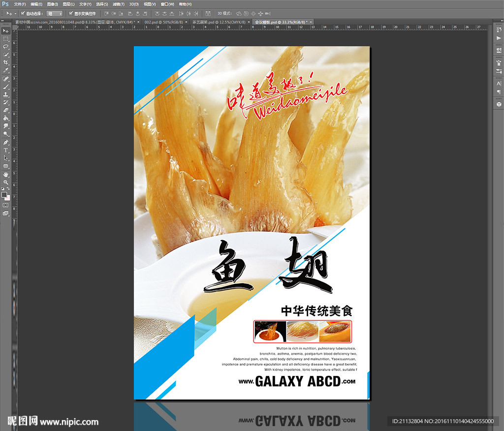Image resolution: width=504 pixels, height=431 pixels.
Task: Select the Rectangular Marquee tool
Action: (6, 39)
